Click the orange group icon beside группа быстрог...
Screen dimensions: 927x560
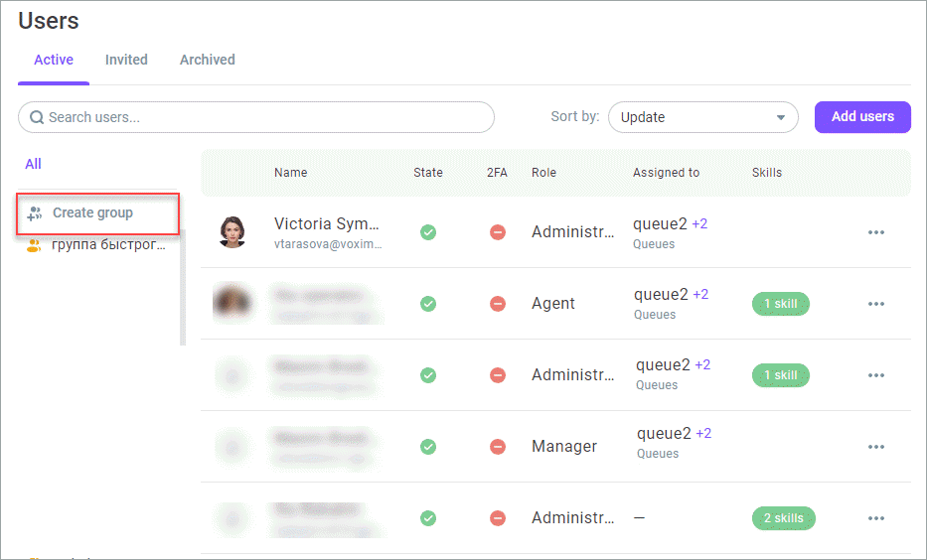coord(35,245)
